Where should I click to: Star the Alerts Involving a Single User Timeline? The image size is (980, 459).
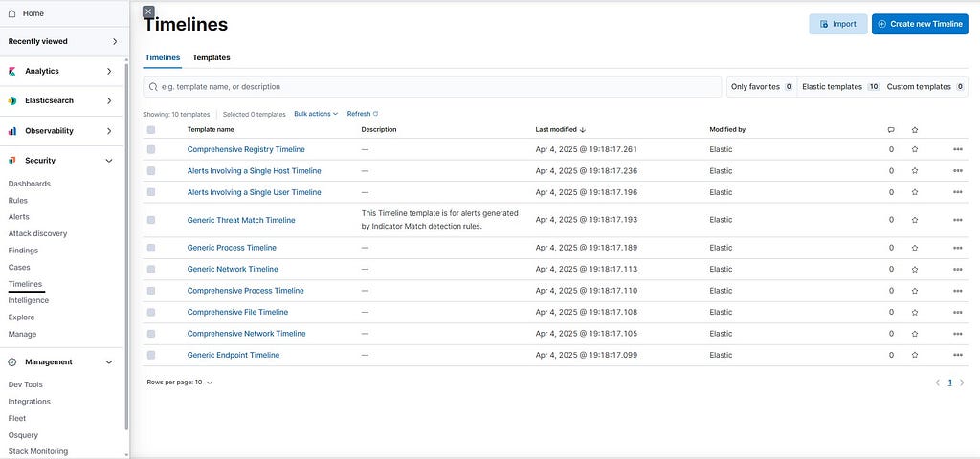point(915,192)
